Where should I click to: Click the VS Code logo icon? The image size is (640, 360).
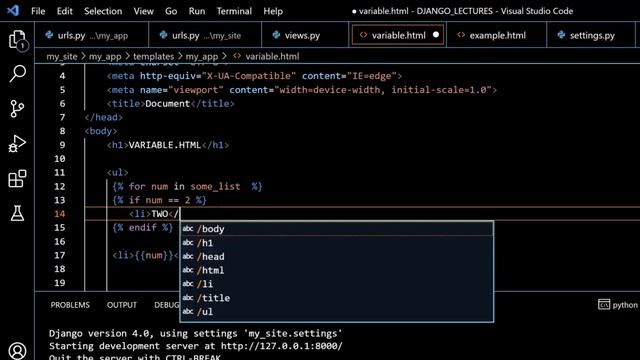13,10
